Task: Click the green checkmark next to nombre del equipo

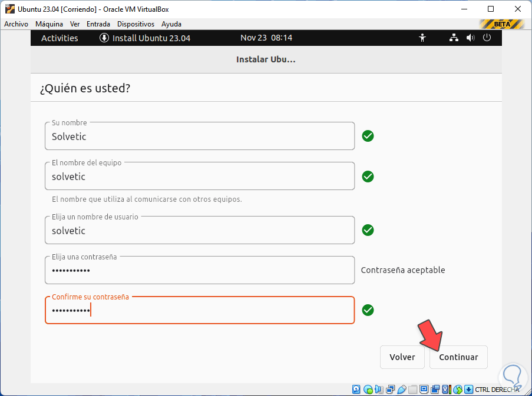Action: [x=368, y=176]
